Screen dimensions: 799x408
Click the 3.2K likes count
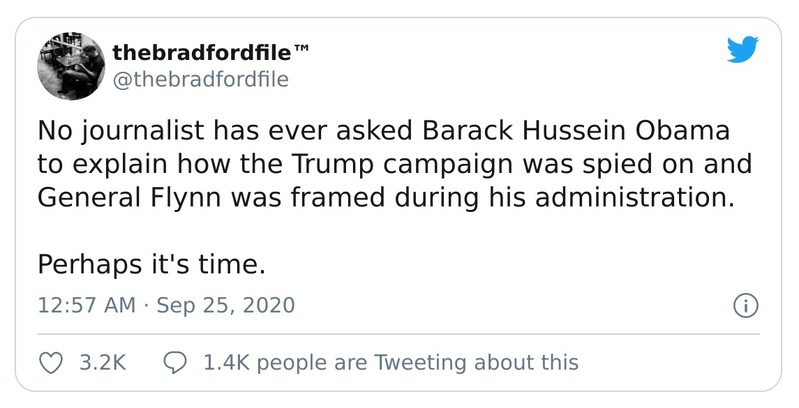pyautogui.click(x=101, y=361)
